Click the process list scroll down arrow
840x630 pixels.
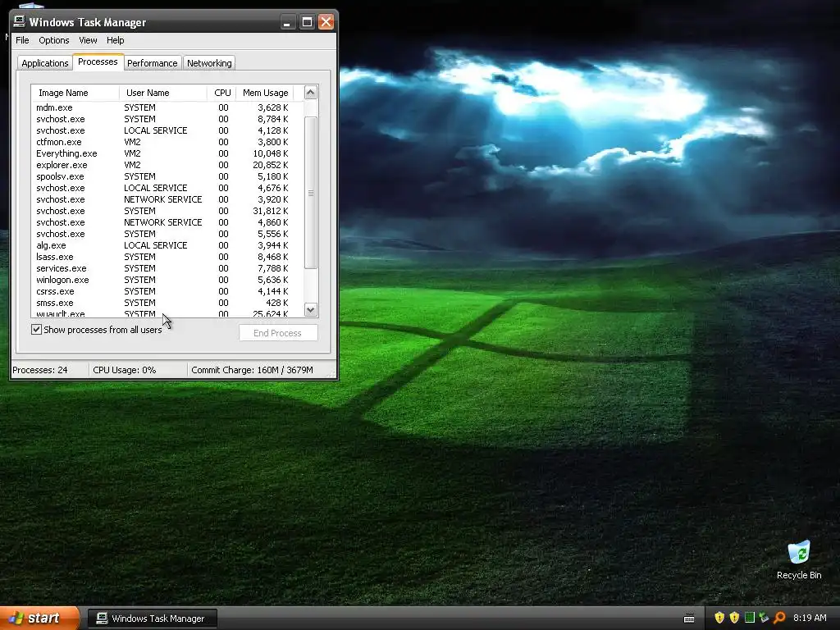coord(311,309)
